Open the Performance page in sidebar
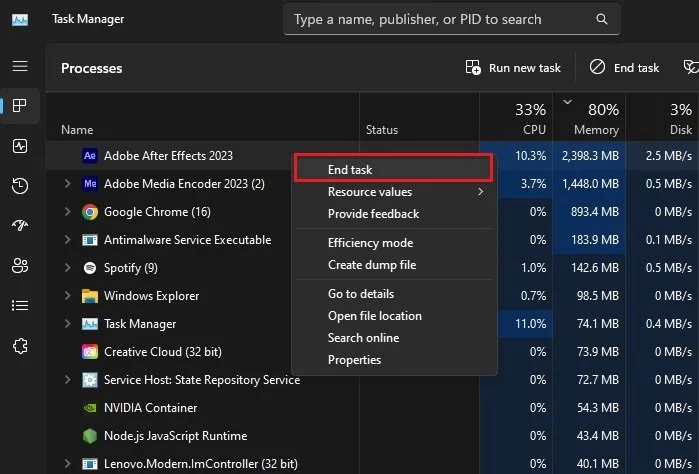 [20, 146]
